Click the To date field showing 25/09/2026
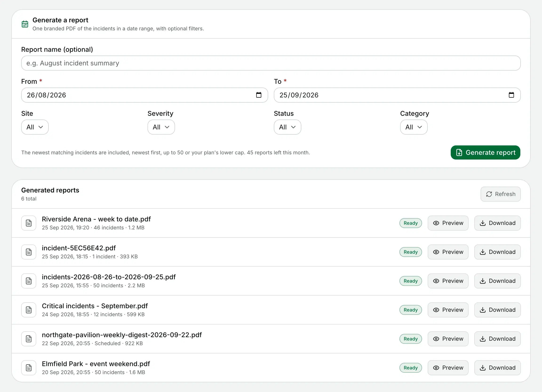542x392 pixels. point(397,95)
